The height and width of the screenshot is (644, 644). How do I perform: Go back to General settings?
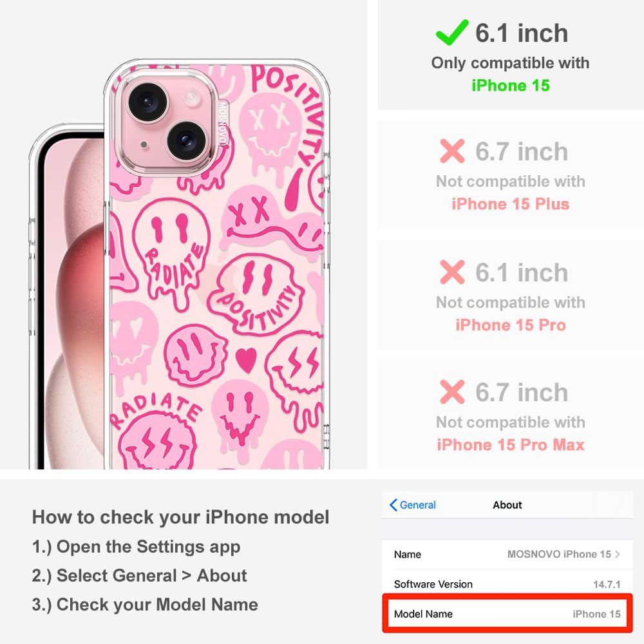click(413, 505)
